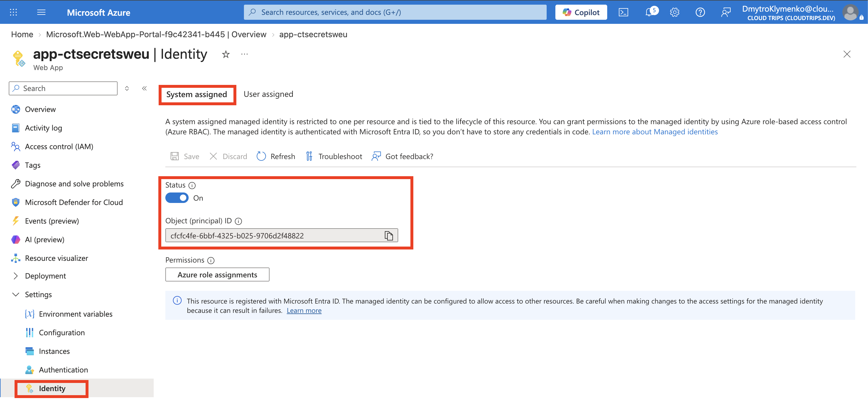Open the Copilot button
The image size is (868, 403).
[x=581, y=13]
